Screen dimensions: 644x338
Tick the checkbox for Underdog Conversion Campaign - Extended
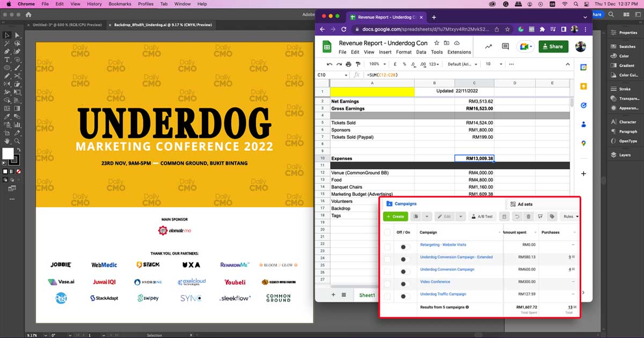coord(387,259)
